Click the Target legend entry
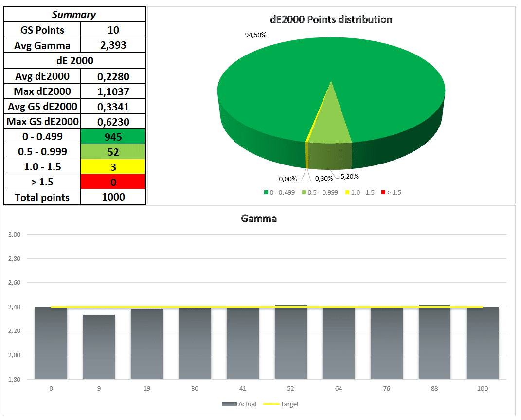This screenshot has height=420, width=521. pos(281,404)
